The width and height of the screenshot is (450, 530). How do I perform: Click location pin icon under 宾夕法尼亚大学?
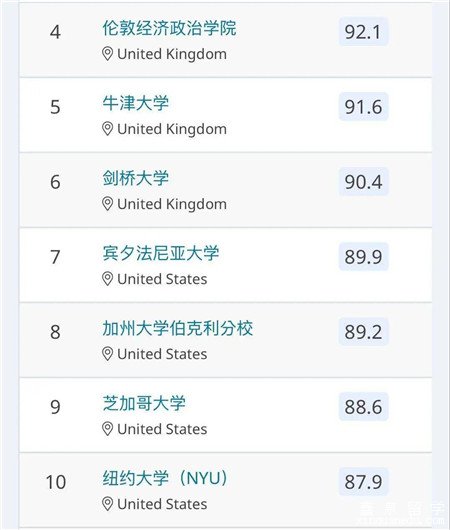[107, 279]
